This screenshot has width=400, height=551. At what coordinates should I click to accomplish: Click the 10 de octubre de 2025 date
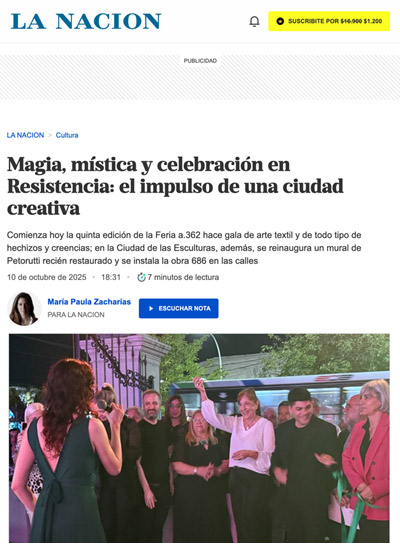tap(46, 277)
